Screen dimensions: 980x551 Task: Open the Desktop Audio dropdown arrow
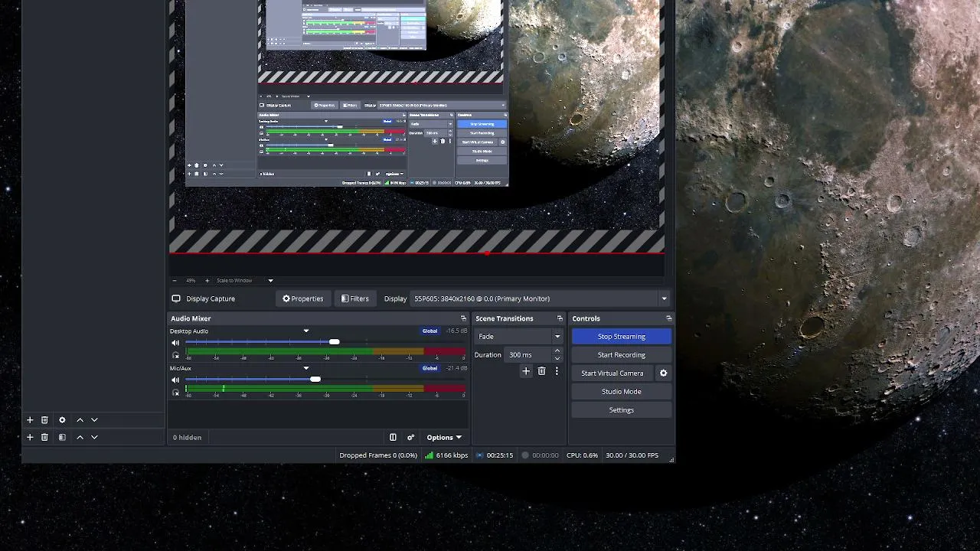306,331
